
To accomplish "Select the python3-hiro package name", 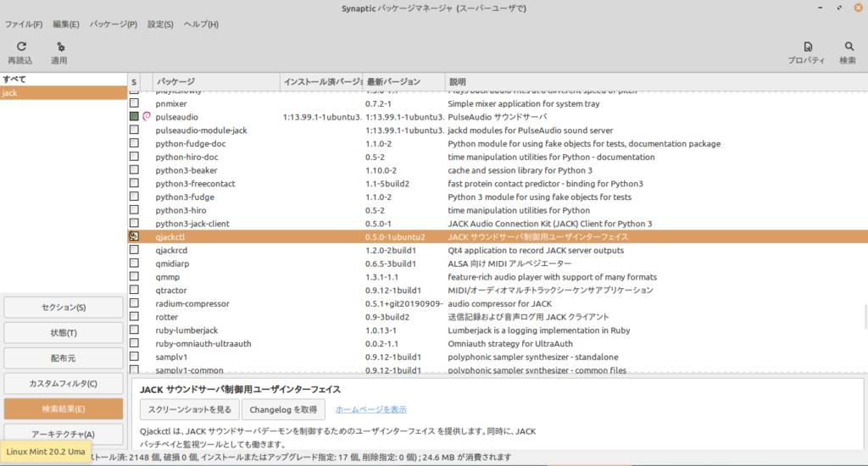I will [x=181, y=210].
